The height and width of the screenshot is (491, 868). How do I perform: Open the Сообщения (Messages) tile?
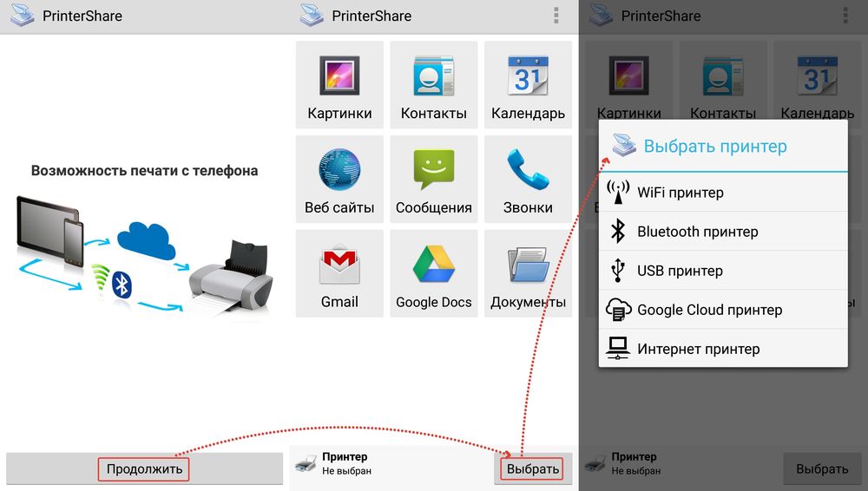tap(433, 178)
